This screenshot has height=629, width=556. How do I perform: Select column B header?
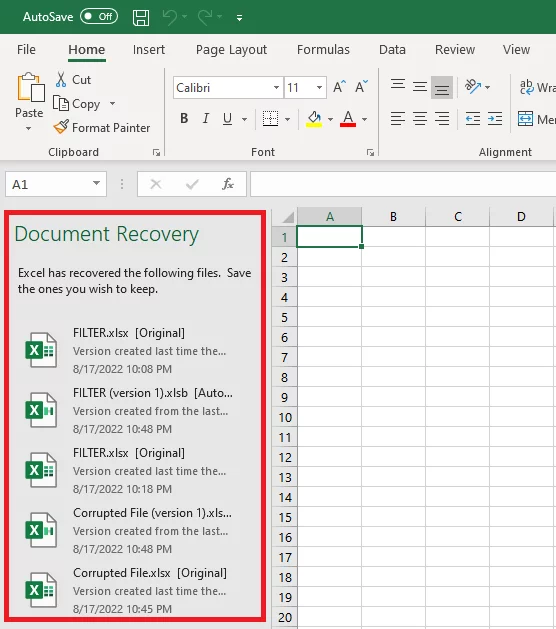pyautogui.click(x=394, y=217)
